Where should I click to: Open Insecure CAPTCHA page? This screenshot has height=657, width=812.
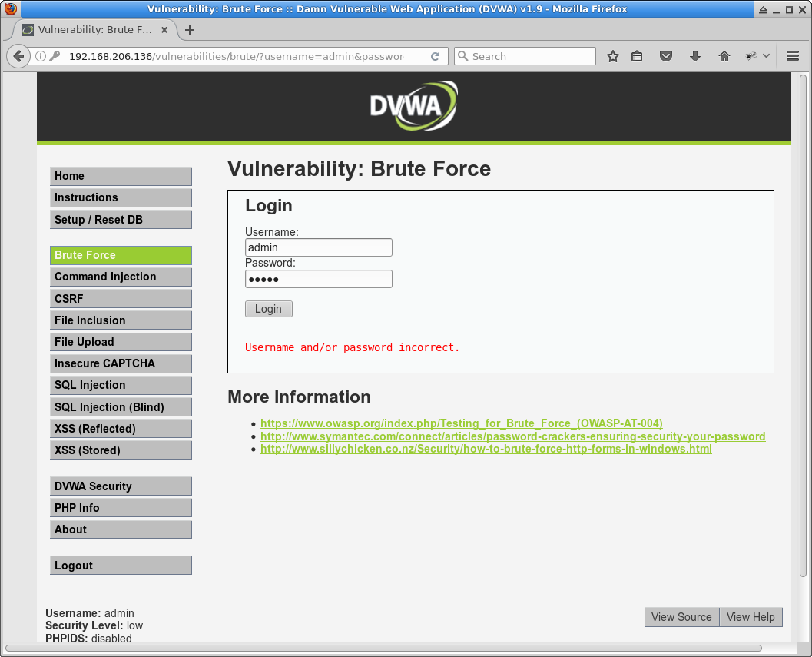click(x=121, y=363)
